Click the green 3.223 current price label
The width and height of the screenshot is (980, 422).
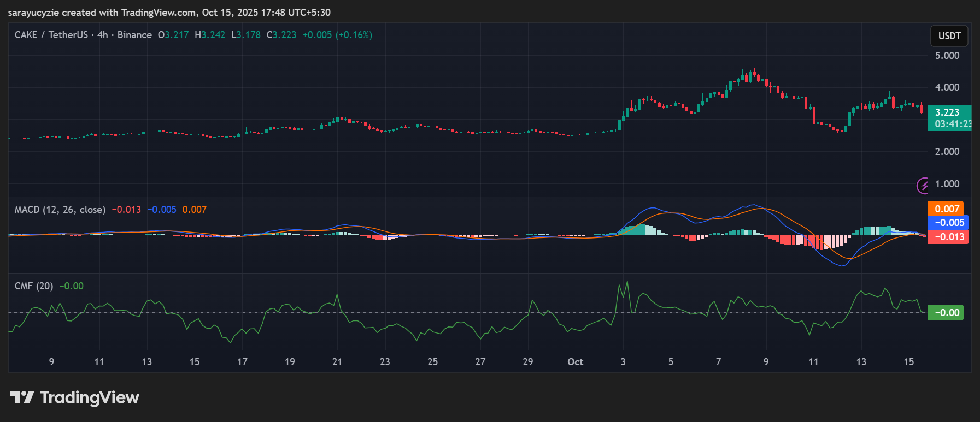click(x=947, y=112)
